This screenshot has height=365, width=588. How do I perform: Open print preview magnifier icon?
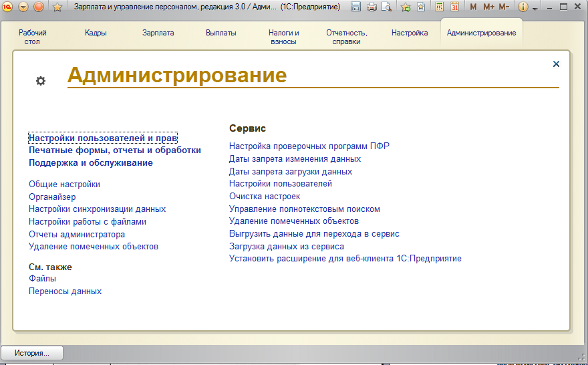386,7
